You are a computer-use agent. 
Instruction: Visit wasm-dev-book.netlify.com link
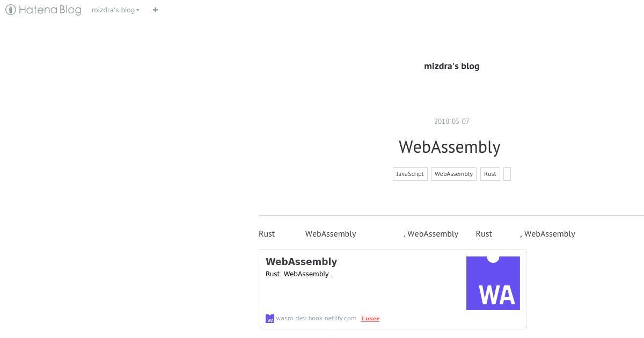(316, 318)
